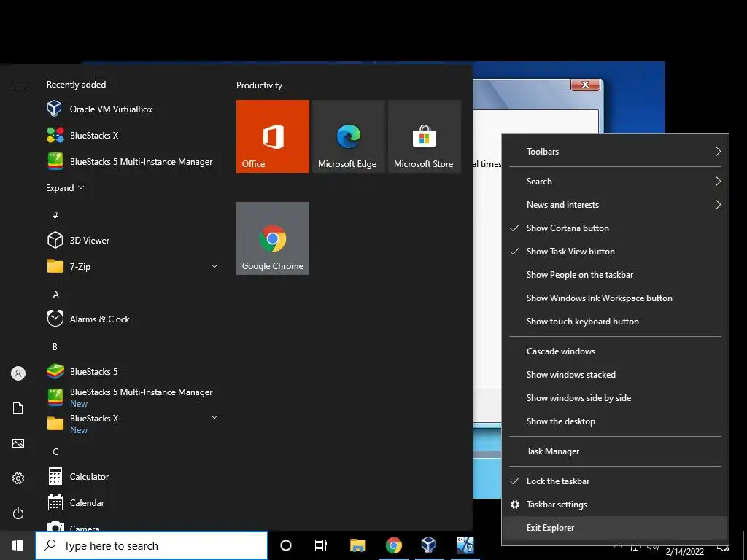Viewport: 747px width, 560px height.
Task: Open Oracle VM VirtualBox from Recently added
Action: coord(133,109)
